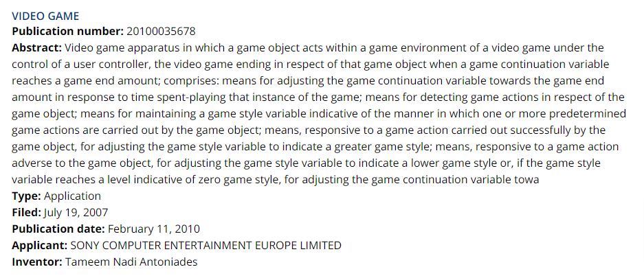Select the 'Filed:' field label
Screen dimensions: 644x278
pos(27,212)
